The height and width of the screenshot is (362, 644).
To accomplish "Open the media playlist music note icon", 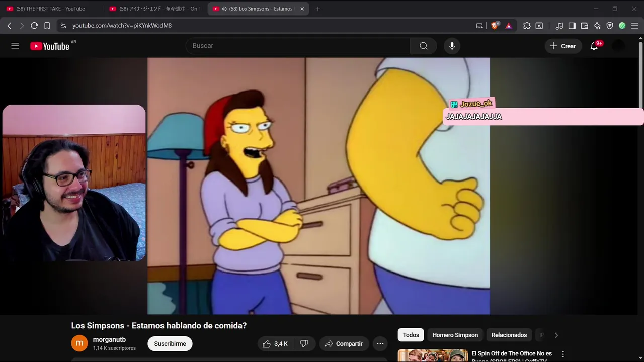I will tap(559, 26).
